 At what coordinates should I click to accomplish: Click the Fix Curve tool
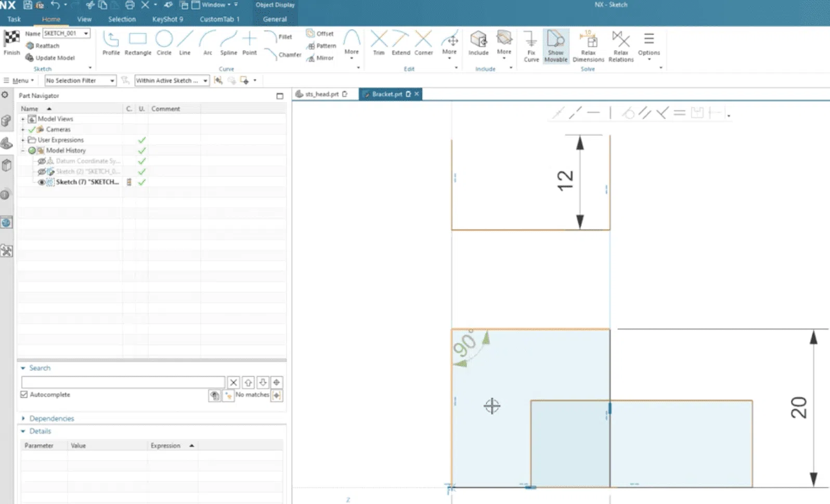pyautogui.click(x=531, y=46)
